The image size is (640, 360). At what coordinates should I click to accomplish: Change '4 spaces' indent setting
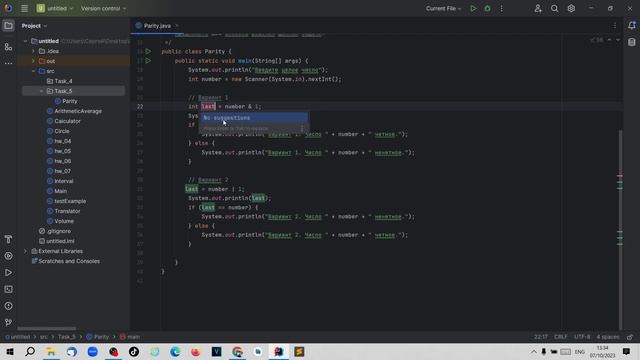tap(608, 337)
